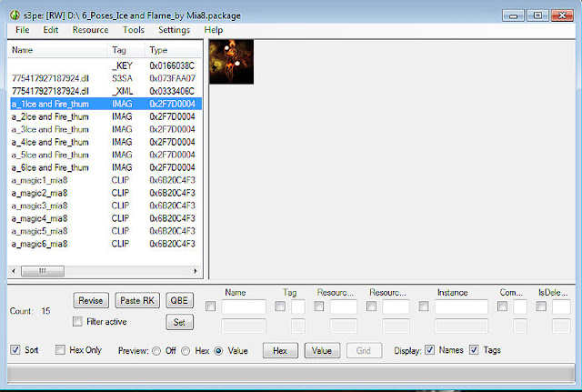
Task: Select the _KEY resource row
Action: click(x=105, y=65)
